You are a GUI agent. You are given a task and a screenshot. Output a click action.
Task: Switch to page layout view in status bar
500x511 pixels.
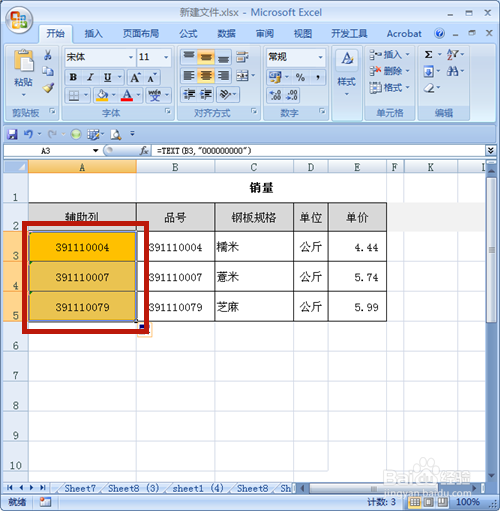(x=429, y=502)
